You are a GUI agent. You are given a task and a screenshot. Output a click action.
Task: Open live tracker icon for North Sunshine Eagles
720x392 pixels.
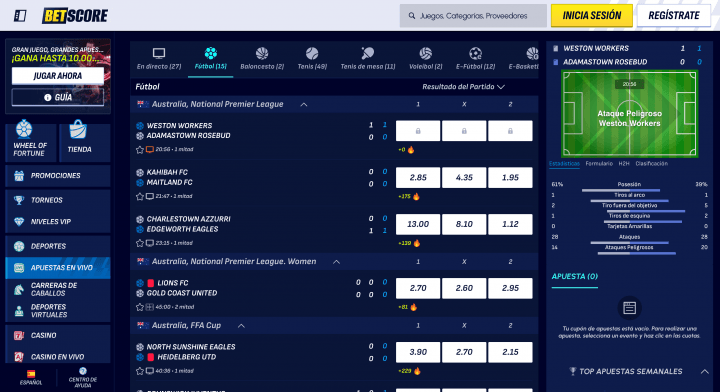pyautogui.click(x=150, y=371)
